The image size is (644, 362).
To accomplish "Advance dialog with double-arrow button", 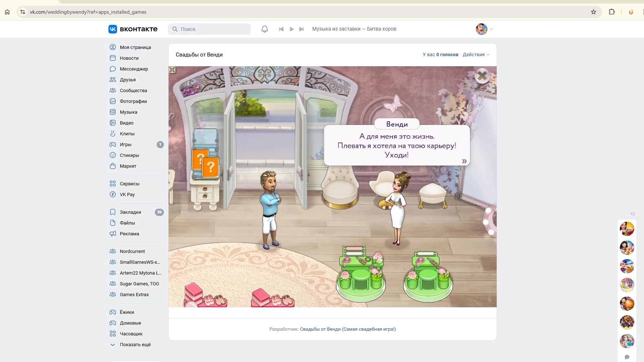I will pyautogui.click(x=464, y=161).
